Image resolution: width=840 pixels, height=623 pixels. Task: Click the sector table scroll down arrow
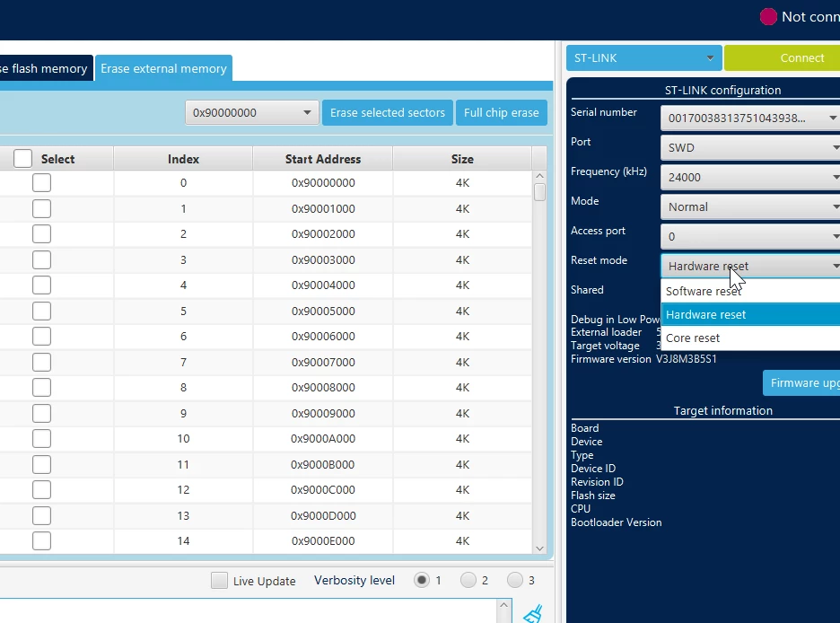pos(539,548)
